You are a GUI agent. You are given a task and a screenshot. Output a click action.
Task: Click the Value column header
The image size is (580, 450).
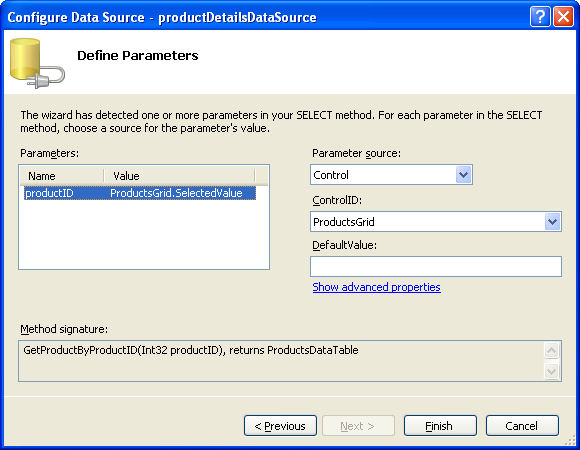179,176
